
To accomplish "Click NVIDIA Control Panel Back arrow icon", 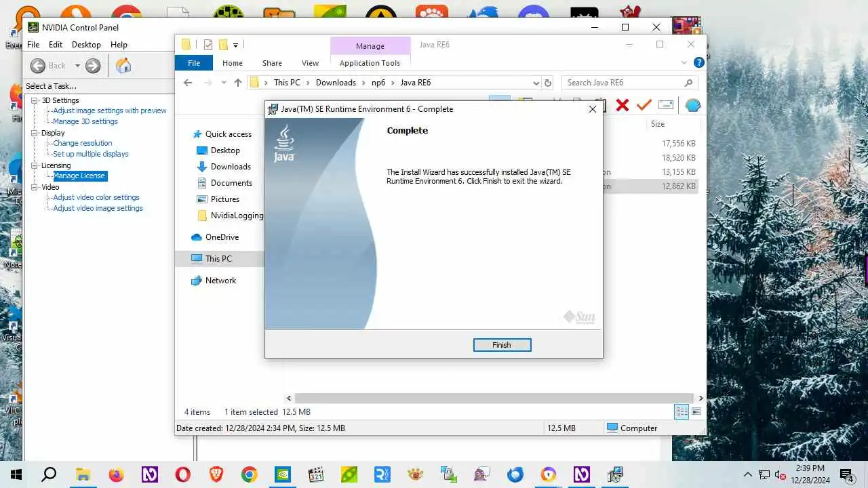I will 38,66.
